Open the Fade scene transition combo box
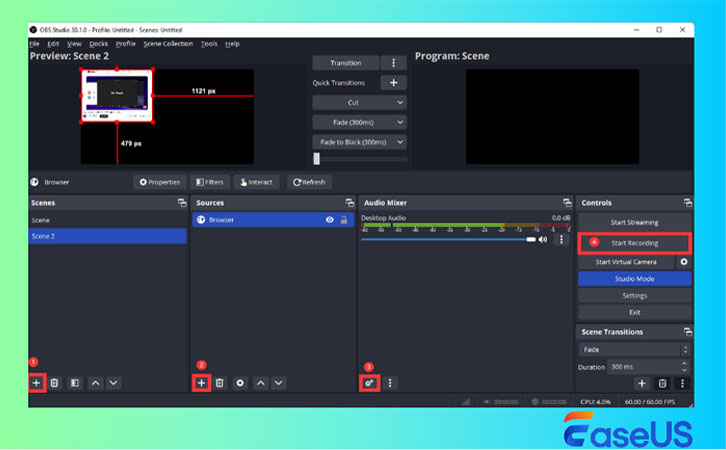Screen dimensions: 726x450 click(x=634, y=350)
